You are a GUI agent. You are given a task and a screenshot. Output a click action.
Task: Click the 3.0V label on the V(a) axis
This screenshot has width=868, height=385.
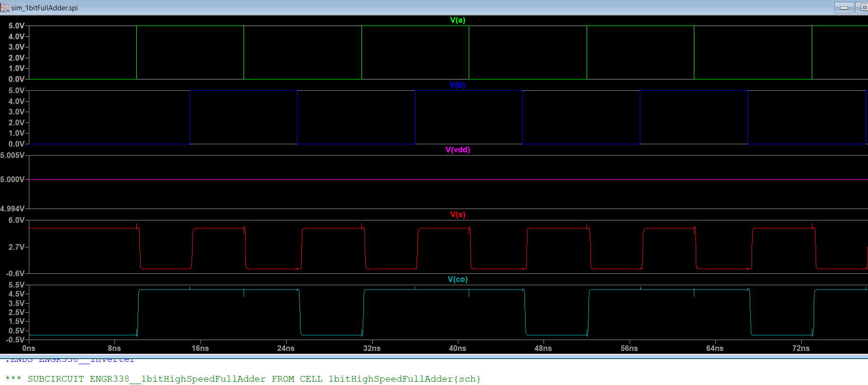[16, 47]
